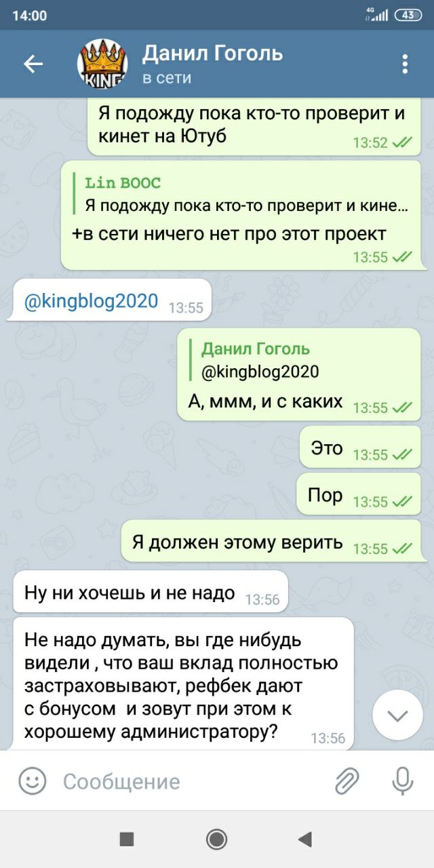The height and width of the screenshot is (868, 434).
Task: Tap the Сообщение message input field
Action: [193, 781]
